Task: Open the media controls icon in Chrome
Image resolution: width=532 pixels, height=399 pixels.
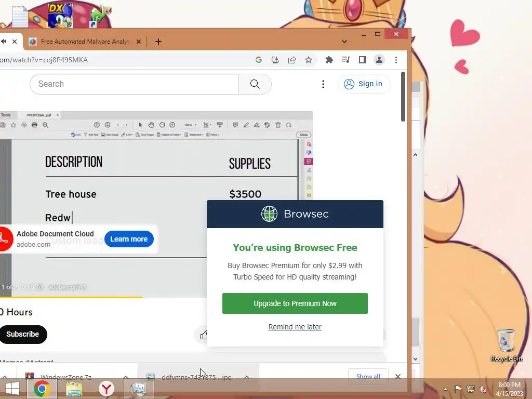Action: [345, 60]
